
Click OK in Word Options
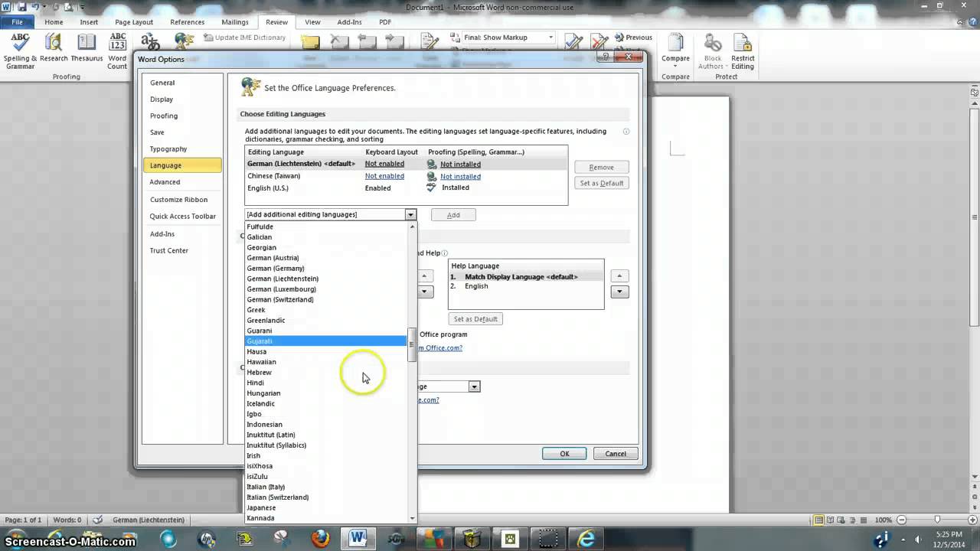click(x=564, y=454)
